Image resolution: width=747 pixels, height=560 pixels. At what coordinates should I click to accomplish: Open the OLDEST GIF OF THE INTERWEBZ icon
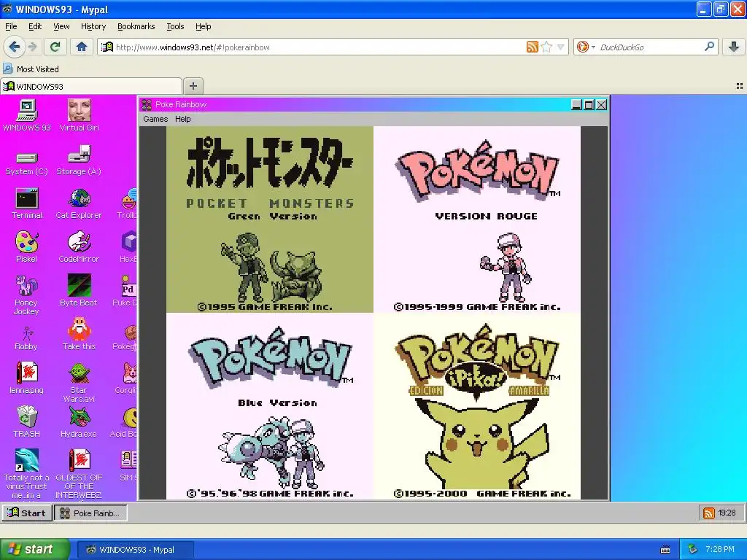tap(79, 474)
